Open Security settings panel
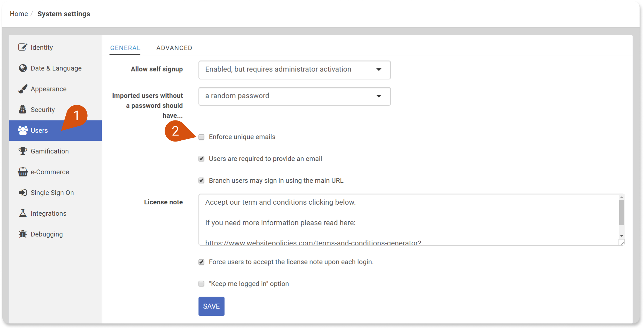 (43, 109)
